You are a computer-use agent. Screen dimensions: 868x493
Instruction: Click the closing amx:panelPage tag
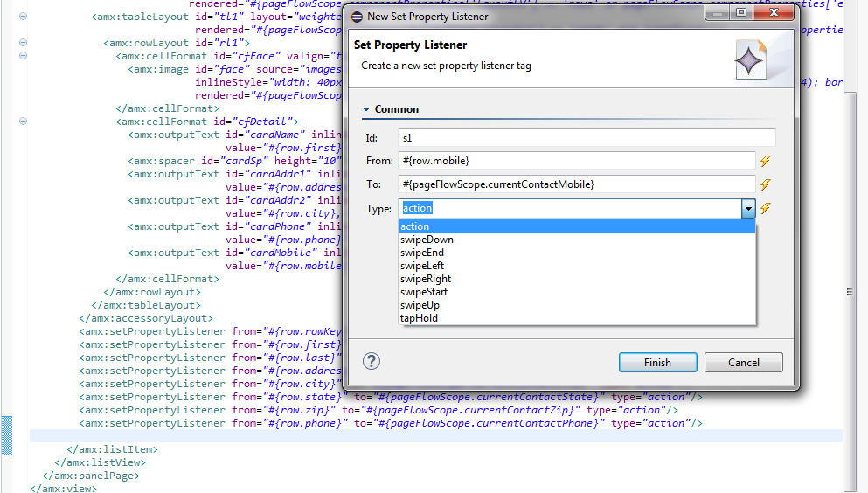[91, 476]
